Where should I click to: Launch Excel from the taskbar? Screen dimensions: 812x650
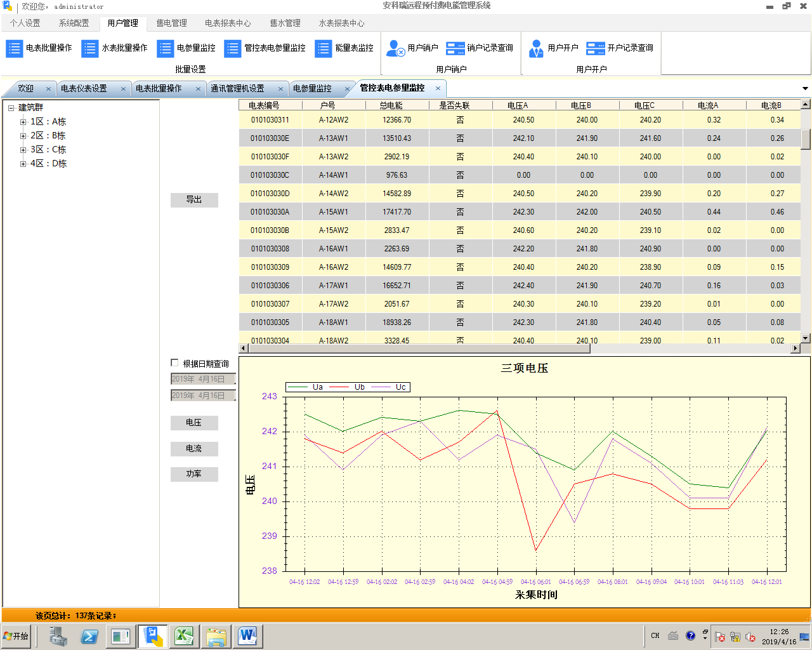184,636
